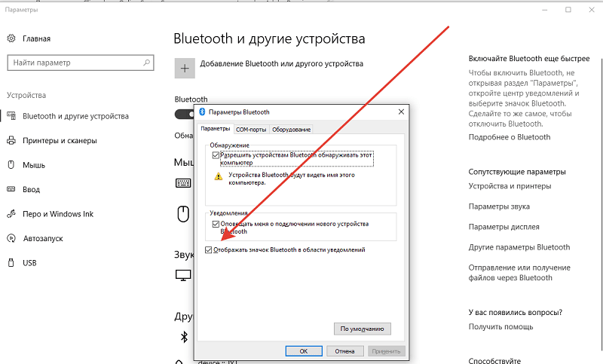The height and width of the screenshot is (364, 603).
Task: Click the search magnifier icon
Action: coord(146,63)
